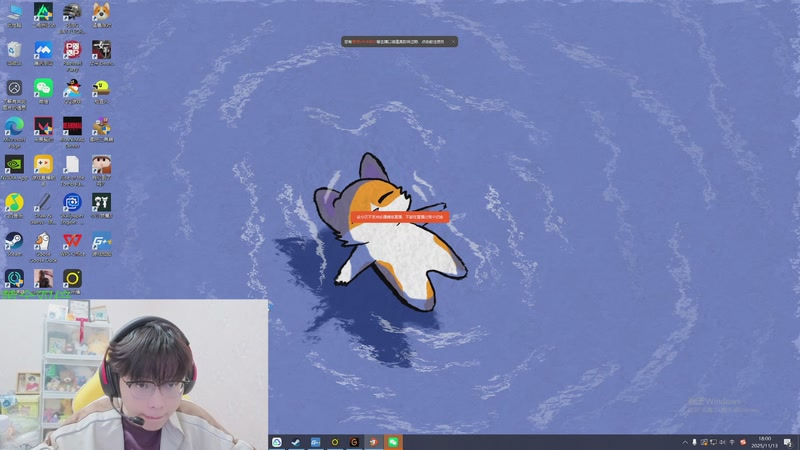Open volume control in system tray

[x=722, y=442]
